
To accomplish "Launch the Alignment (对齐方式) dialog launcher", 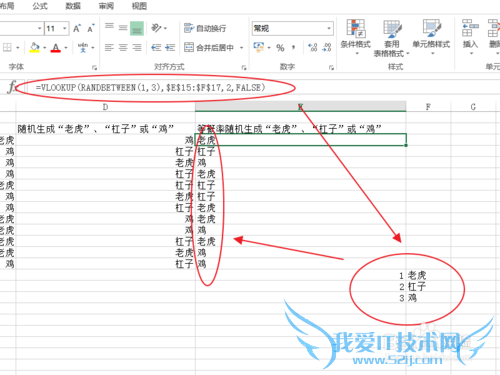I will pyautogui.click(x=244, y=68).
